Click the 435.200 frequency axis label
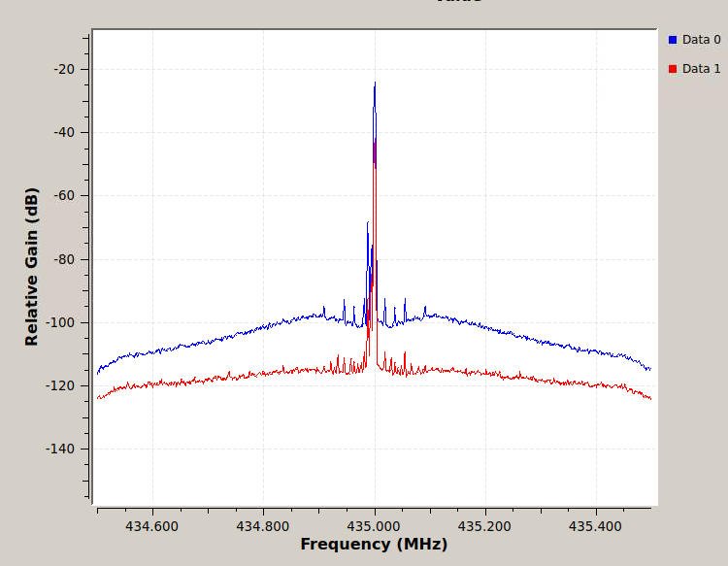The width and height of the screenshot is (728, 566). tap(484, 526)
